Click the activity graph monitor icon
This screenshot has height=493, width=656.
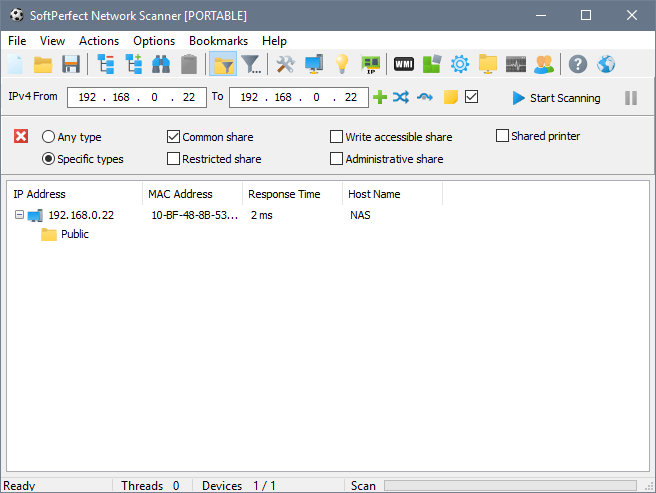tap(516, 64)
